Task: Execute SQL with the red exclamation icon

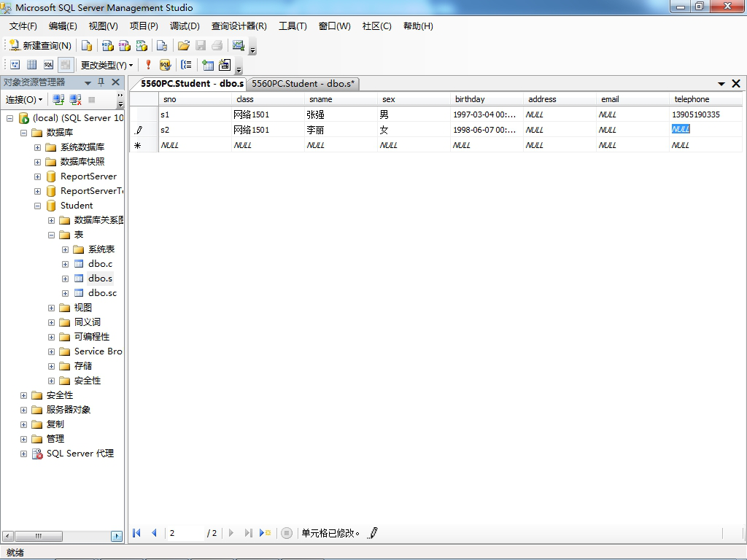Action: 148,65
